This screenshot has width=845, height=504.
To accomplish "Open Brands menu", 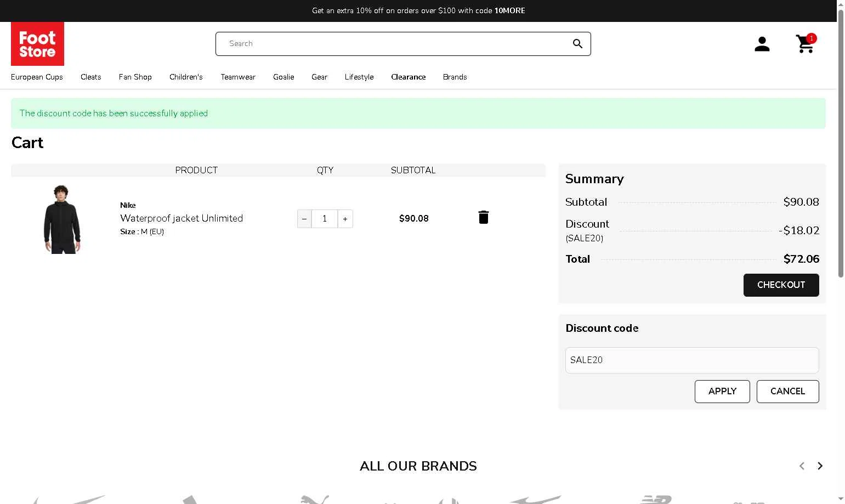I will coord(455,77).
